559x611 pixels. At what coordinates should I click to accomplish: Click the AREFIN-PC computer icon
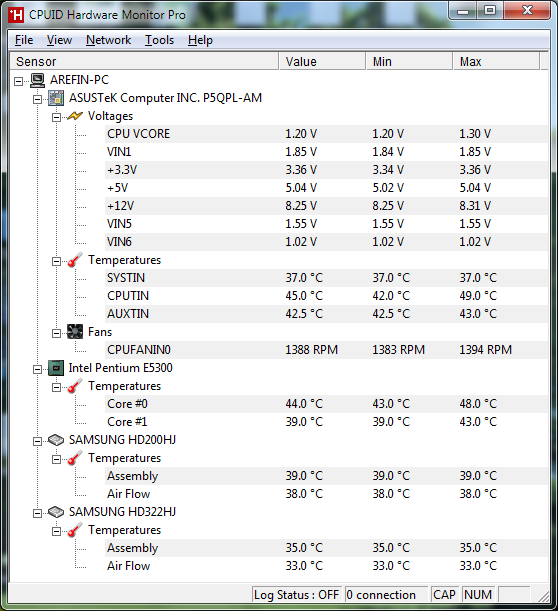coord(37,80)
